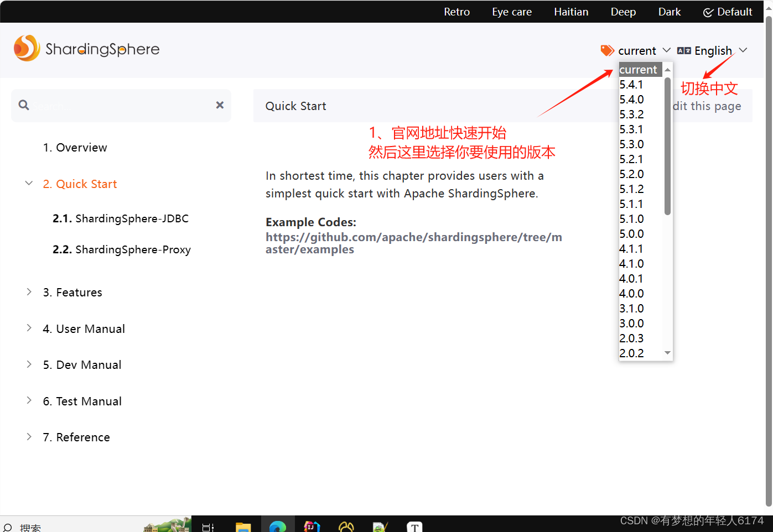Select version 5.4.0
The width and height of the screenshot is (773, 532).
640,100
